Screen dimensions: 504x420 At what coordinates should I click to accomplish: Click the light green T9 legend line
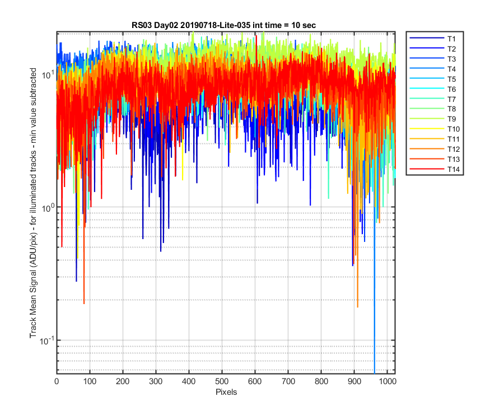(427, 119)
